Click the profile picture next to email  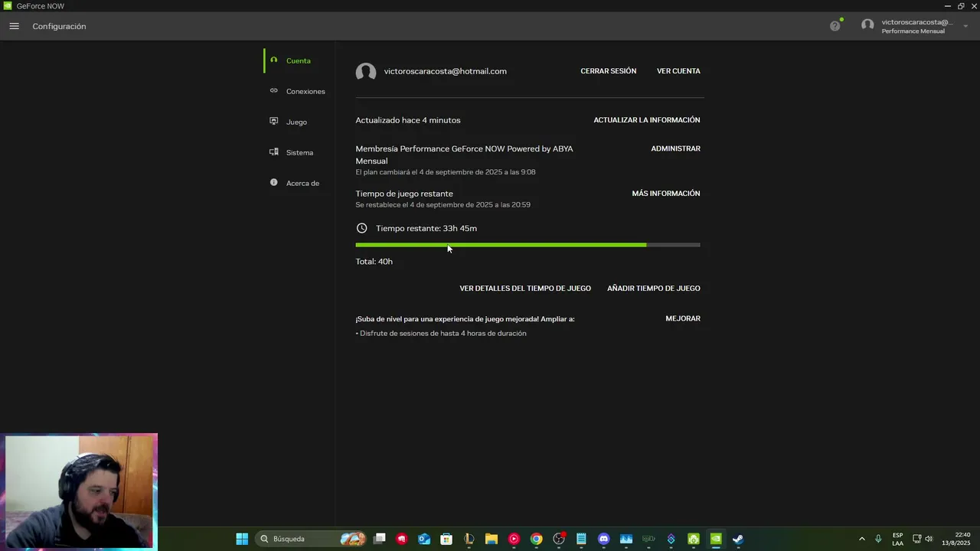(x=366, y=72)
